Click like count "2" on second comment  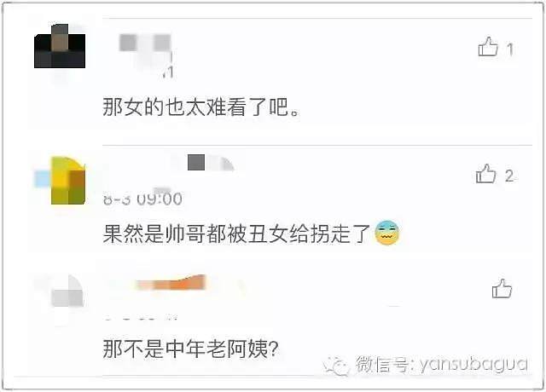pos(509,176)
